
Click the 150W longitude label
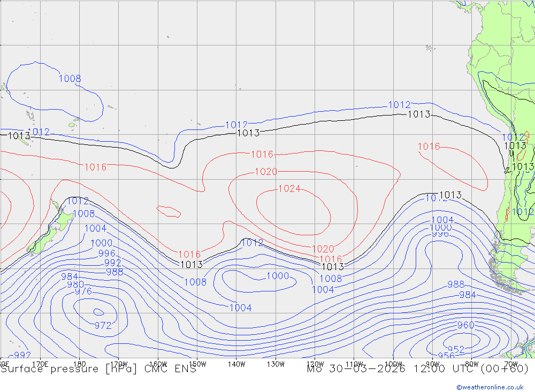197,363
